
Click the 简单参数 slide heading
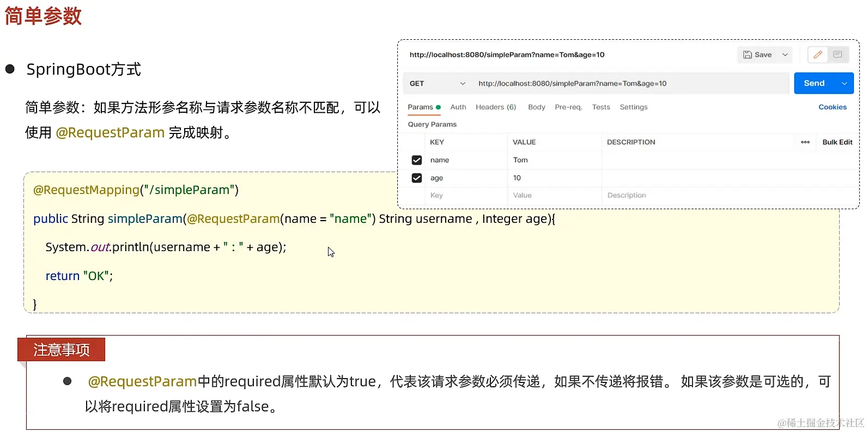point(43,16)
